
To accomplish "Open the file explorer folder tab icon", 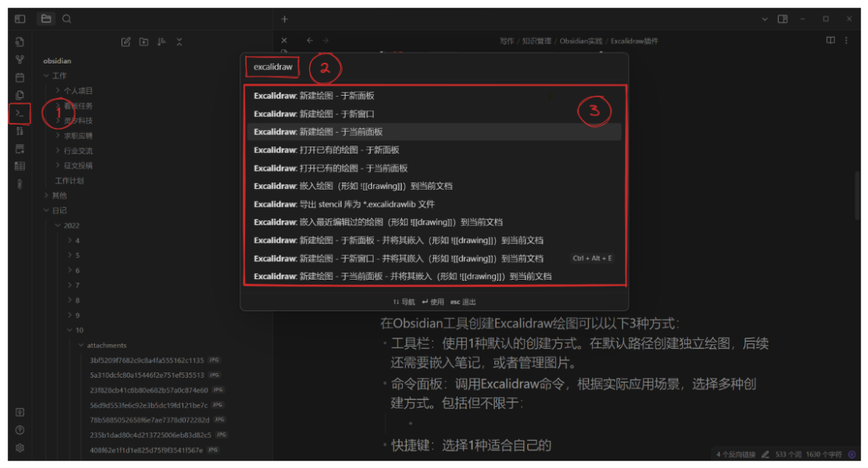I will [47, 18].
